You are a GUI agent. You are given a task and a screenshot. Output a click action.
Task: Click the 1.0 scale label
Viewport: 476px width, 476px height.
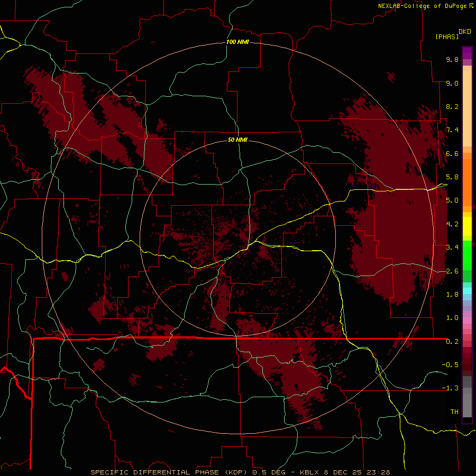point(452,318)
